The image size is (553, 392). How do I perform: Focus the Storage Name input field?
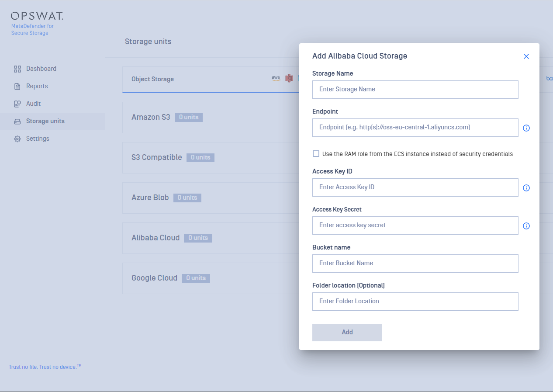coord(415,89)
